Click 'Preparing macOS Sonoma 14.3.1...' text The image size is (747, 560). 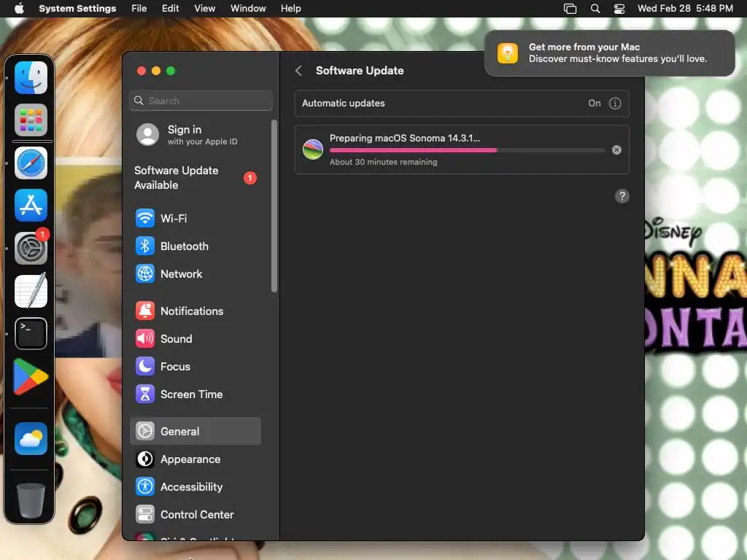point(404,138)
